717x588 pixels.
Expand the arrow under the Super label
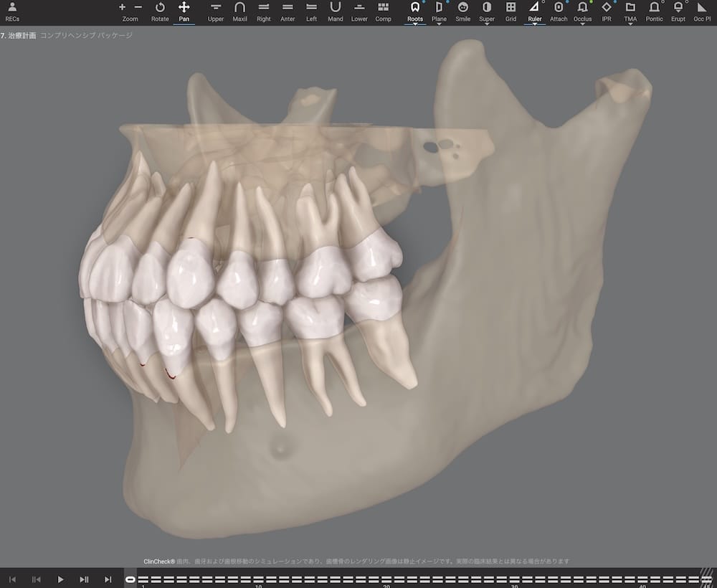point(487,24)
